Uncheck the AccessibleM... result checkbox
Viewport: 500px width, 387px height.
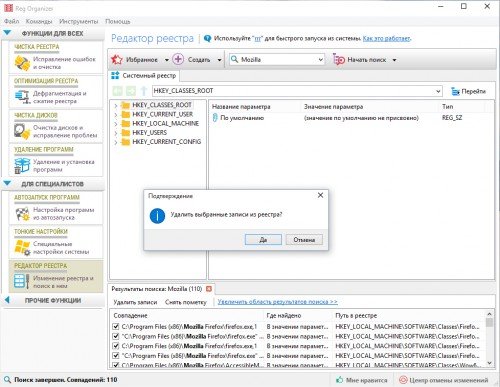[116, 365]
